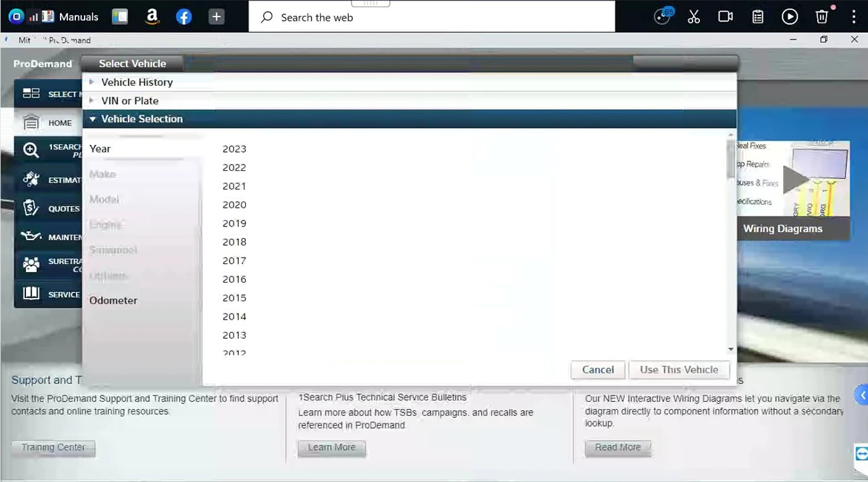Switch to the Select Vehicle tab
The image size is (868, 482).
point(132,63)
